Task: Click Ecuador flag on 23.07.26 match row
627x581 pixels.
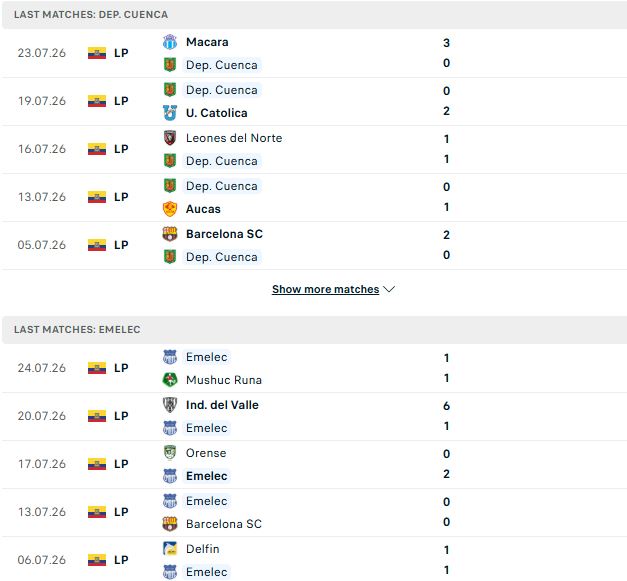Action: [97, 53]
